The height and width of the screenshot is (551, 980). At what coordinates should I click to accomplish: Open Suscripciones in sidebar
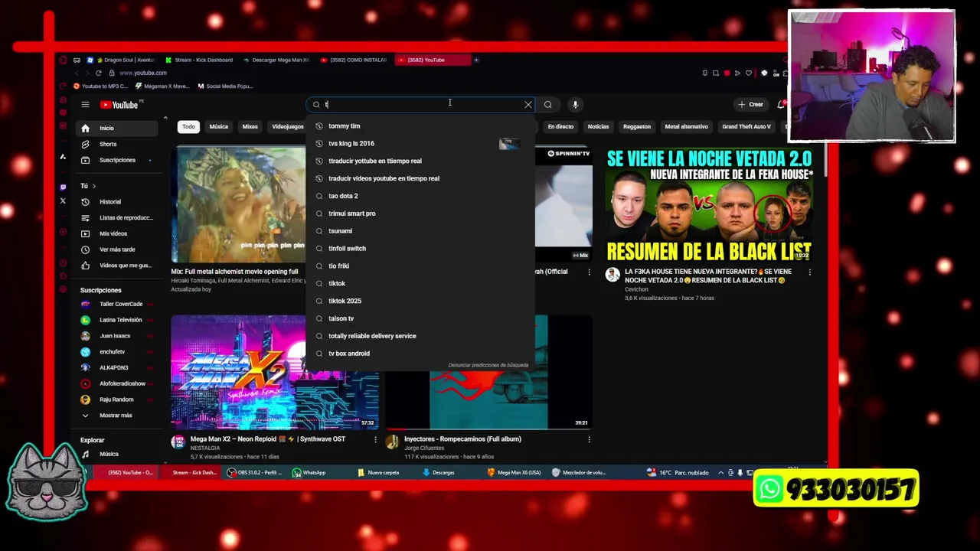coord(115,160)
